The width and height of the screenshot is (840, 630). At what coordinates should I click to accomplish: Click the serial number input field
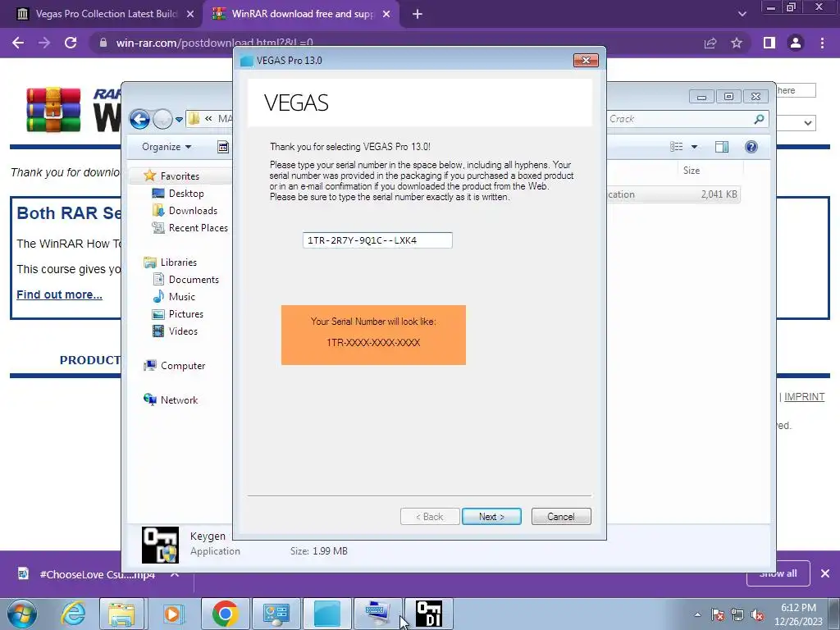click(x=377, y=240)
